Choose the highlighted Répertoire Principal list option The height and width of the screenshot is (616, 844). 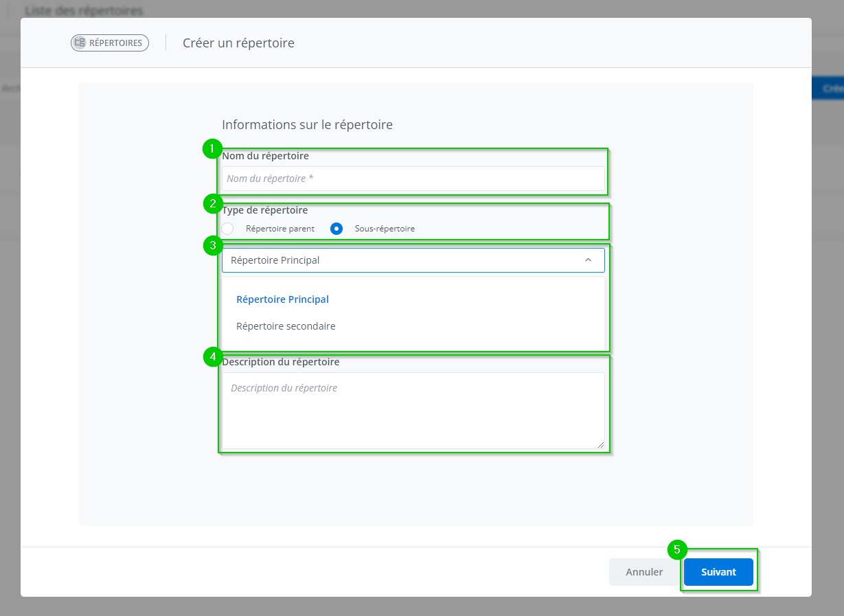[x=282, y=299]
